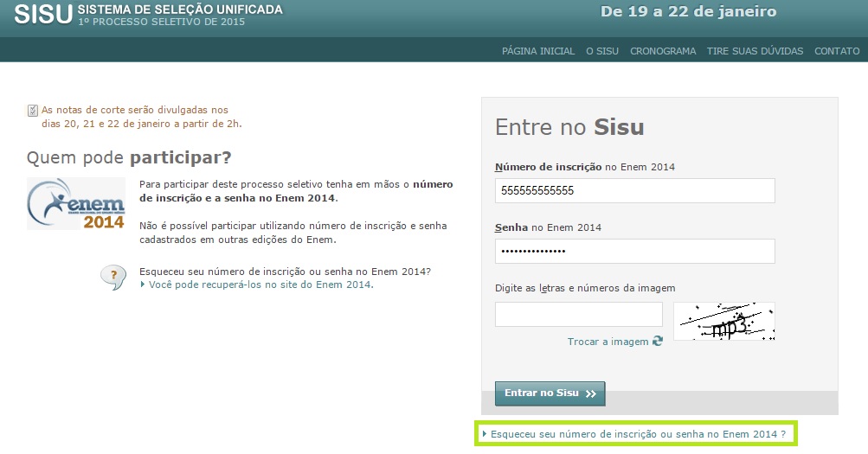Click the refresh arrows icon beside Trocar a imagem

click(657, 342)
